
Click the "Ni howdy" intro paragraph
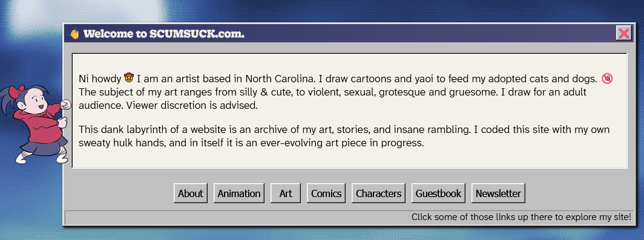[x=345, y=91]
